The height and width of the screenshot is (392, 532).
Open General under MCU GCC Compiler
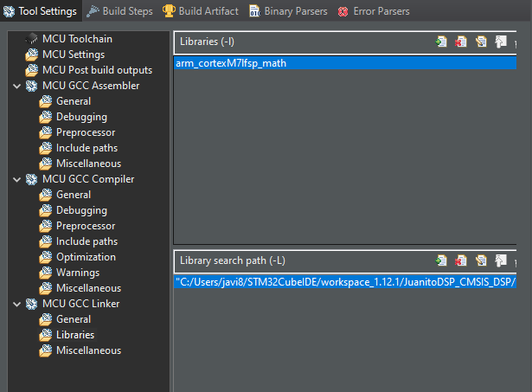[x=74, y=195]
